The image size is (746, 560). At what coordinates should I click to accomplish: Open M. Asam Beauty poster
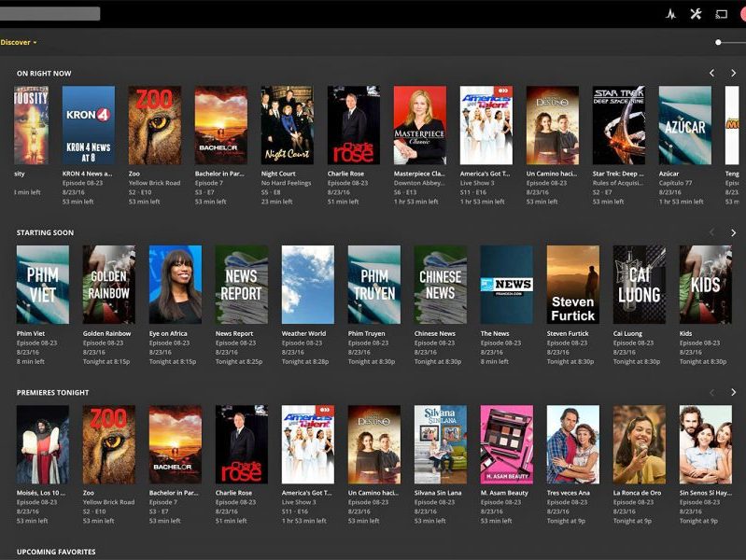pyautogui.click(x=507, y=444)
